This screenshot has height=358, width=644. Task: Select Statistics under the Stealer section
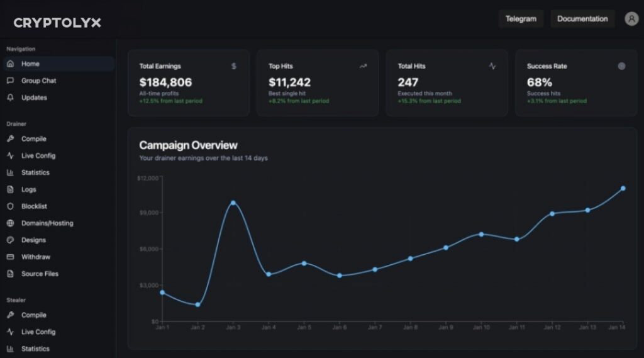[35, 349]
